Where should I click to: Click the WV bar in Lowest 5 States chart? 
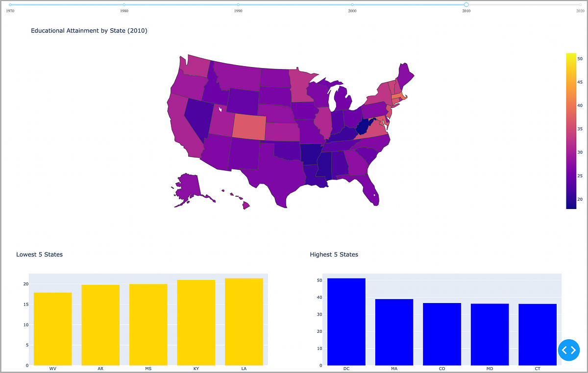pyautogui.click(x=52, y=328)
